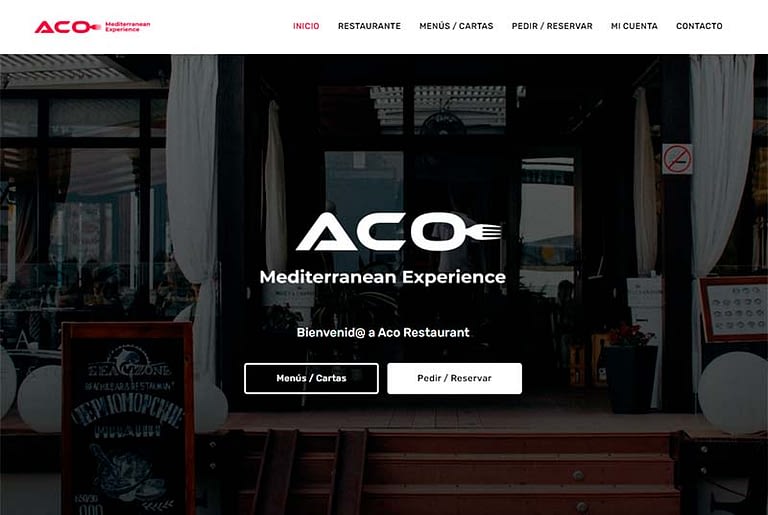
Task: Click the black Menús / Cartas button
Action: 311,378
